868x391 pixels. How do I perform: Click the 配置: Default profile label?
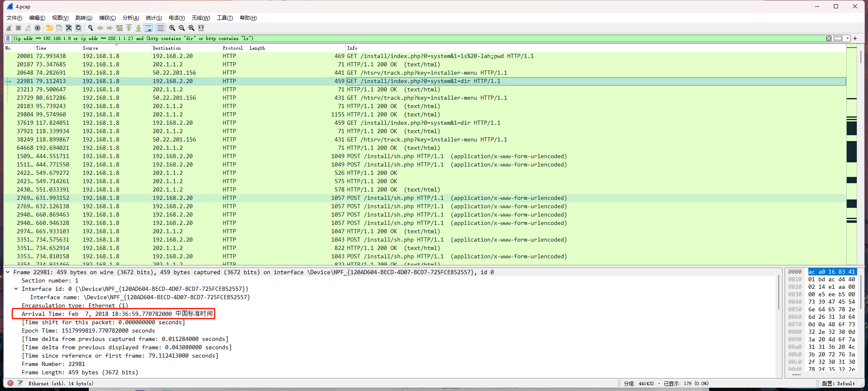(838, 383)
